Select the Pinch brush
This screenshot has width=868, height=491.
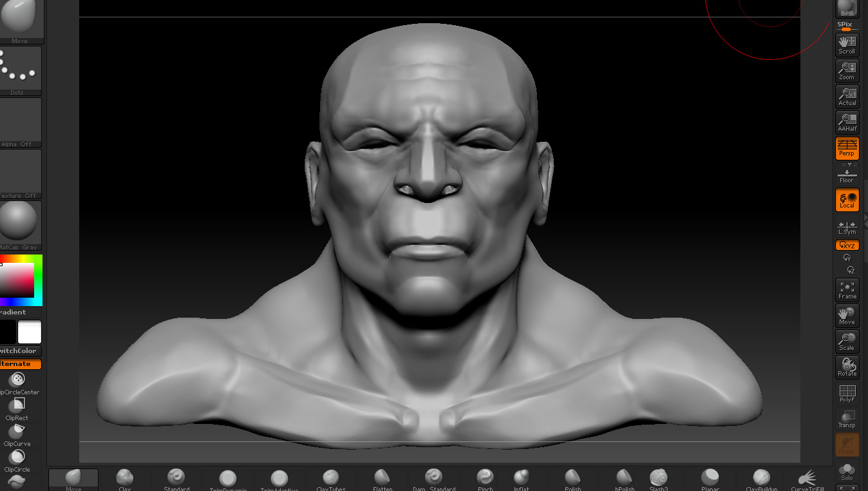tap(486, 479)
